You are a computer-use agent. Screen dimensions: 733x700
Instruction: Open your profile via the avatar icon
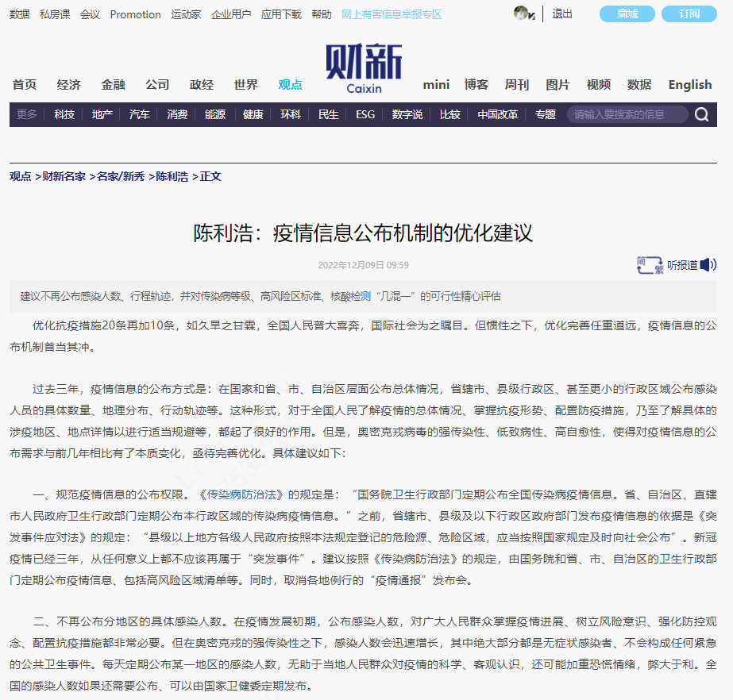click(x=522, y=13)
